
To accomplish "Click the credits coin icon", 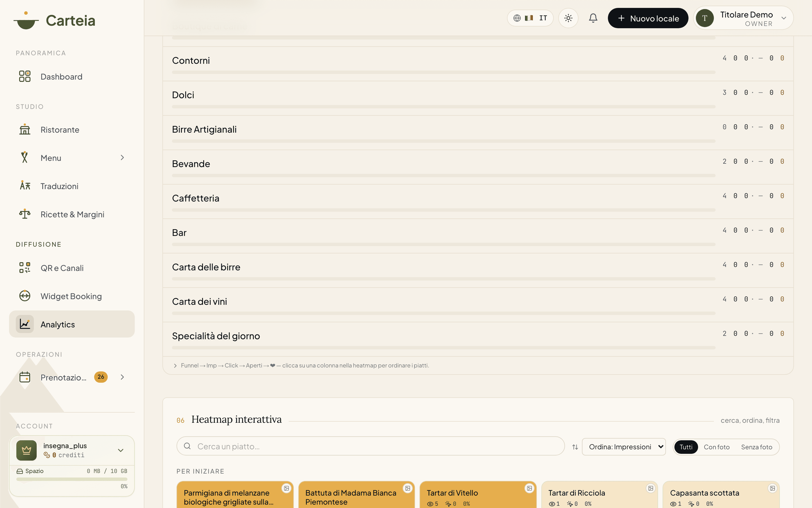I will pos(47,455).
